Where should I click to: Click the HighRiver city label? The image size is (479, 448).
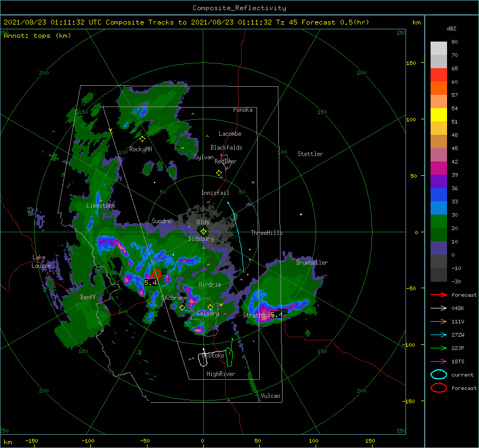(x=221, y=374)
